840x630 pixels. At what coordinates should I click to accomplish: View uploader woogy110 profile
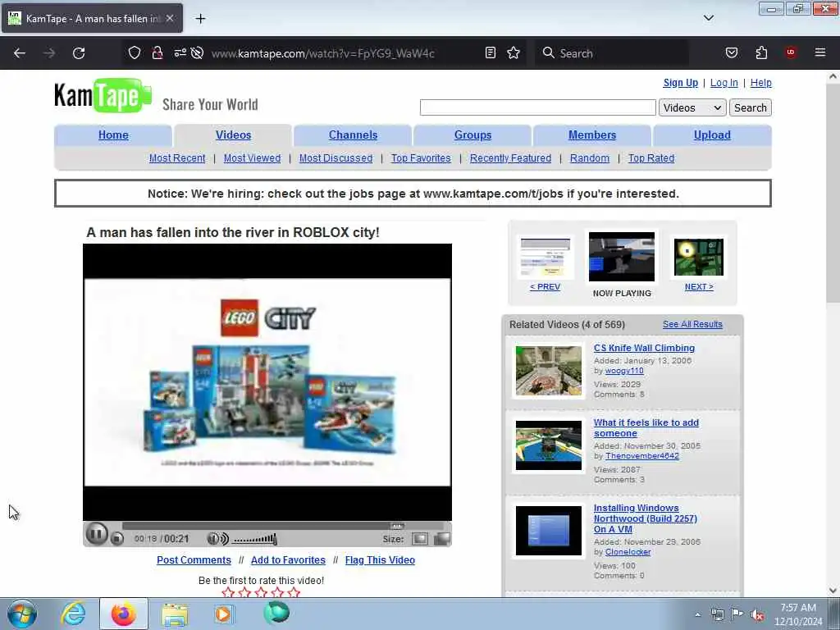tap(624, 371)
